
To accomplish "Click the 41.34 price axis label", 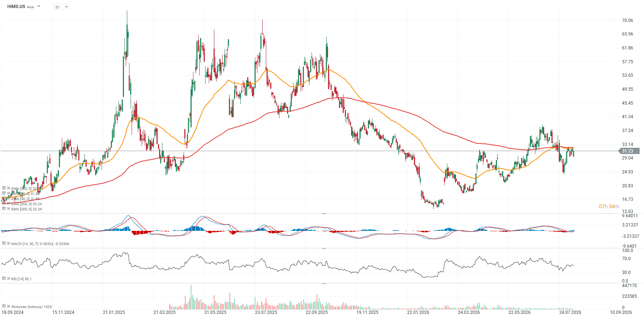I will coord(628,117).
